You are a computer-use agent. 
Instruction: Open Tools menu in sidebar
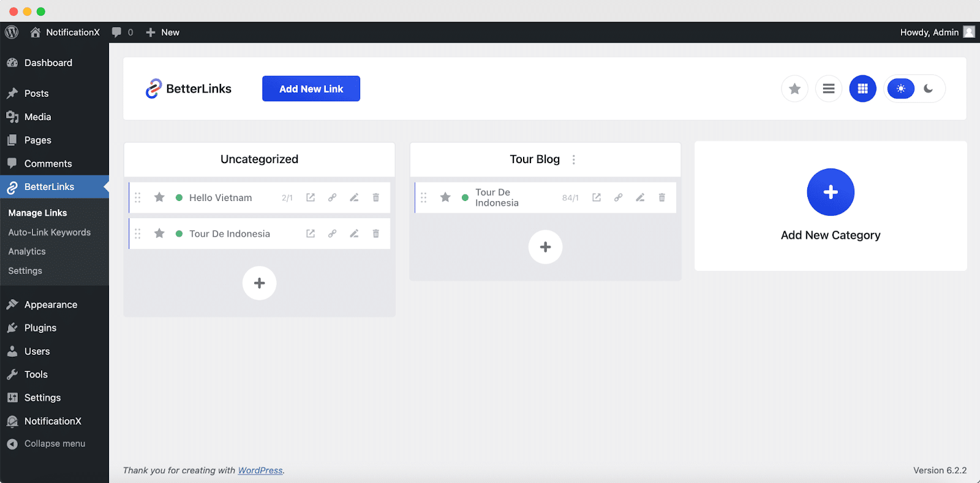[55, 375]
